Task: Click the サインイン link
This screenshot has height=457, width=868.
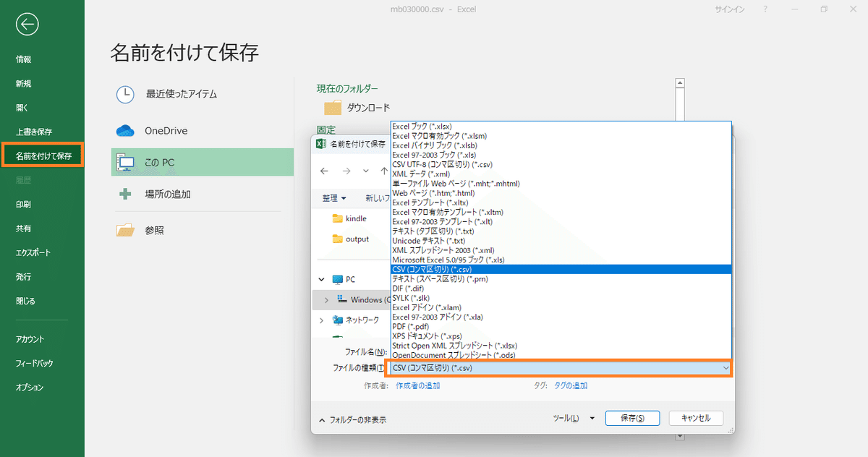Action: coord(729,9)
